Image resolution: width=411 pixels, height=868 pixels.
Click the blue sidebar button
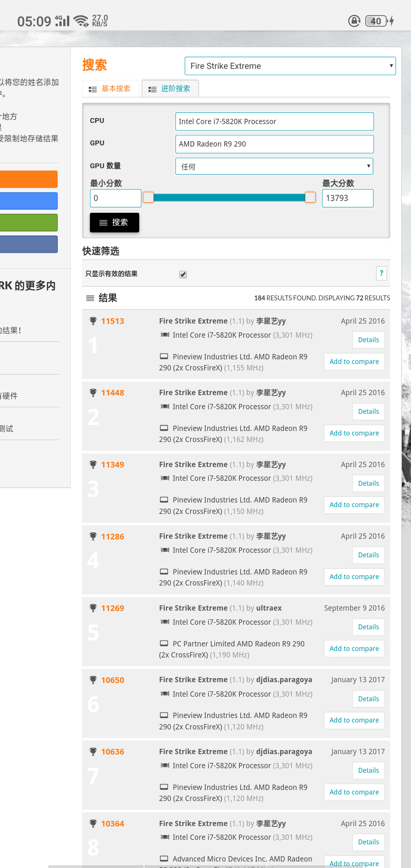(29, 201)
